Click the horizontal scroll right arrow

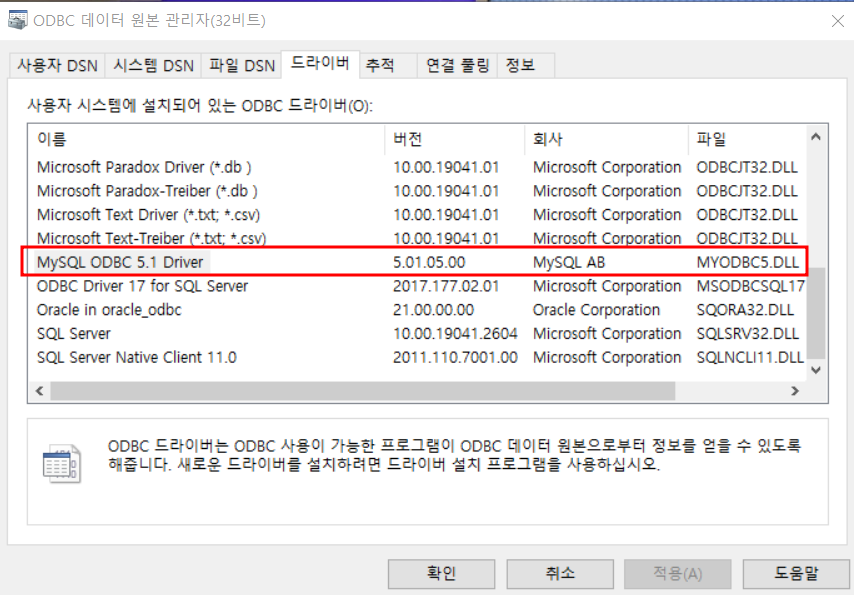[795, 391]
